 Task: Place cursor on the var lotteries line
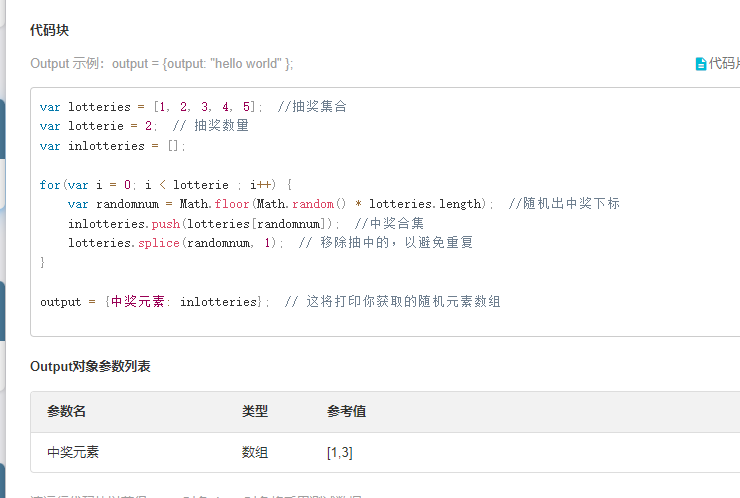(150, 107)
